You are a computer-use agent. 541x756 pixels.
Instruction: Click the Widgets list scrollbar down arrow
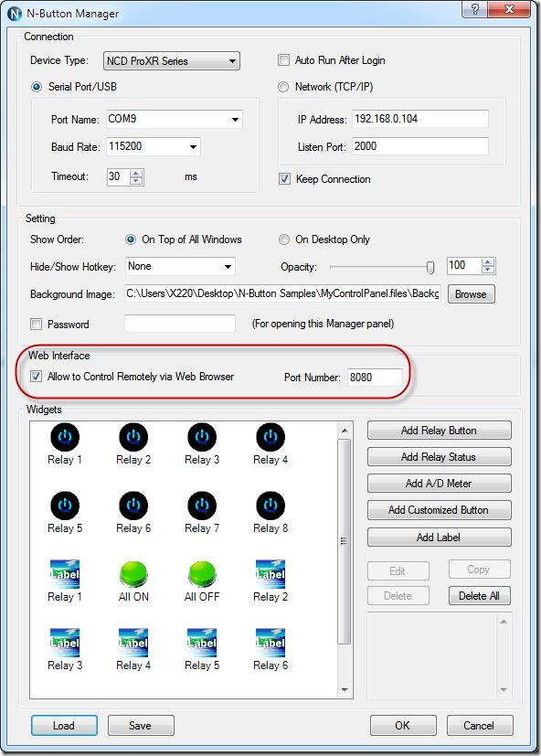tap(345, 690)
